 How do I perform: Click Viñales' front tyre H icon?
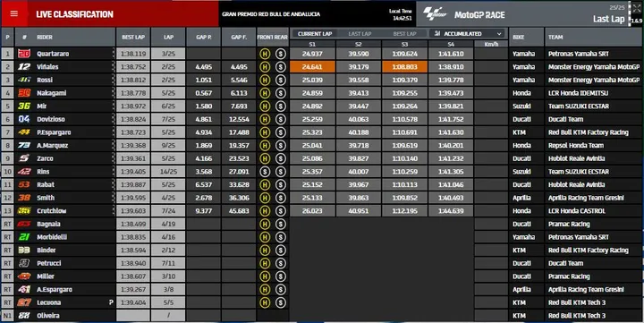click(265, 66)
